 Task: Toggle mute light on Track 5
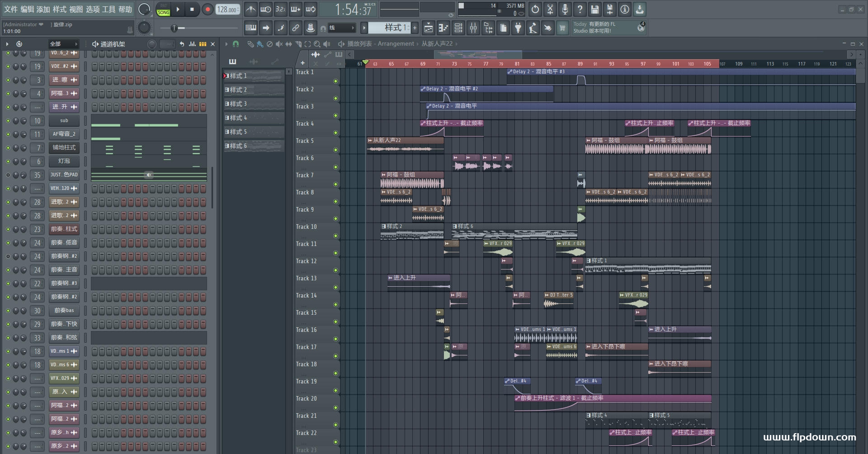click(335, 150)
